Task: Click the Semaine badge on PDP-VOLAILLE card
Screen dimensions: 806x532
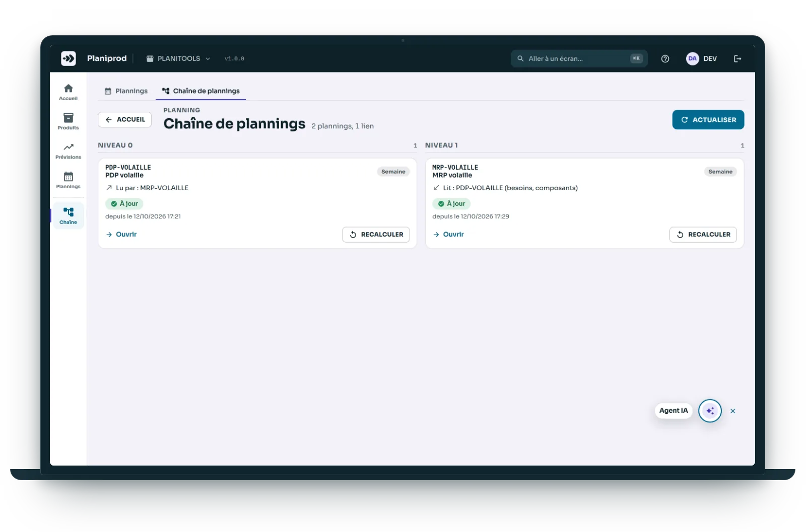Action: pyautogui.click(x=393, y=172)
